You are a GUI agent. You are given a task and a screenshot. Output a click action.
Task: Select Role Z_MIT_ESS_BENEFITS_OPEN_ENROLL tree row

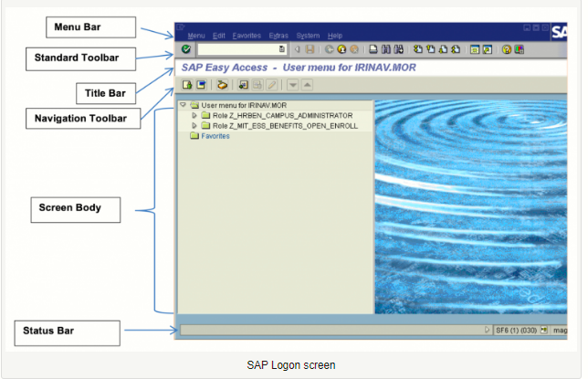point(285,126)
